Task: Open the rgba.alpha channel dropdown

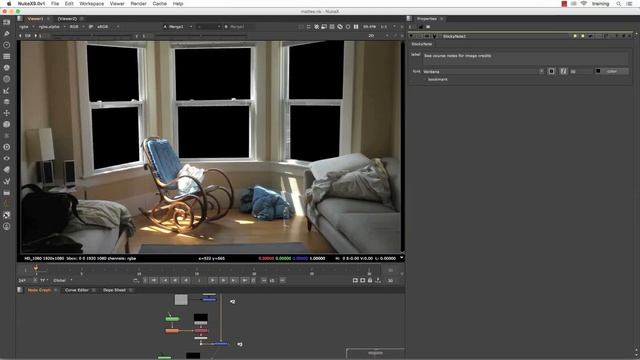Action: point(52,27)
